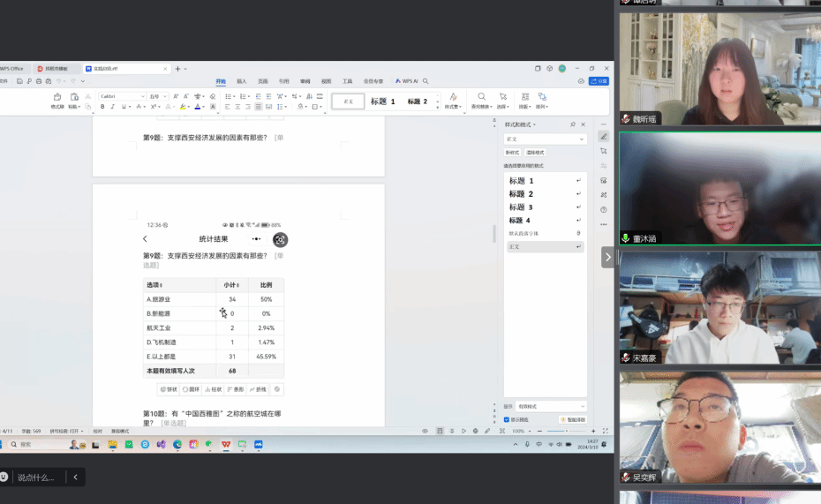The height and width of the screenshot is (504, 821).
Task: Click the Format Painter icon
Action: (57, 98)
